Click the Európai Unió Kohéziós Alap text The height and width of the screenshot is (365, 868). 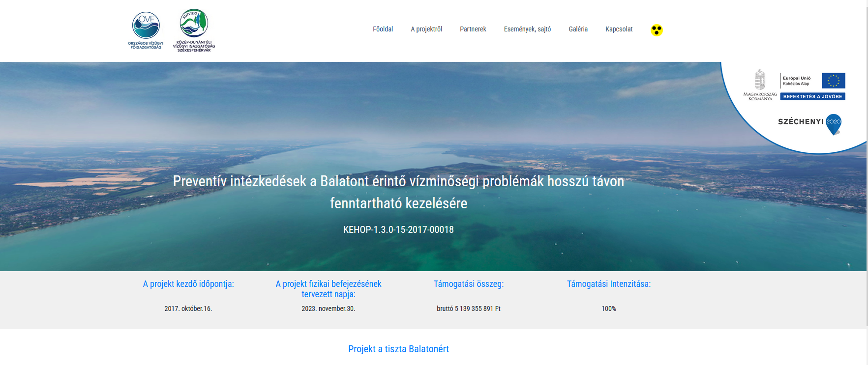(797, 81)
